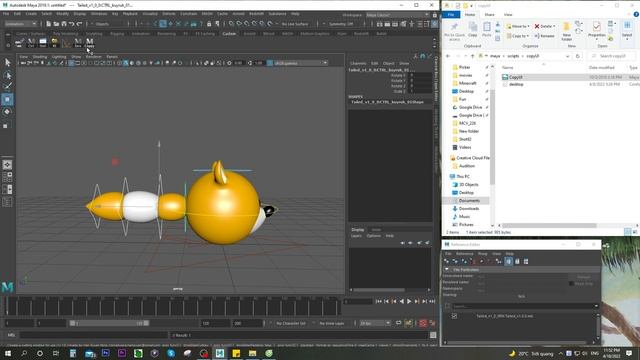Viewport: 640px width, 360px height.
Task: Click in the Search copyUI box
Action: pos(611,56)
